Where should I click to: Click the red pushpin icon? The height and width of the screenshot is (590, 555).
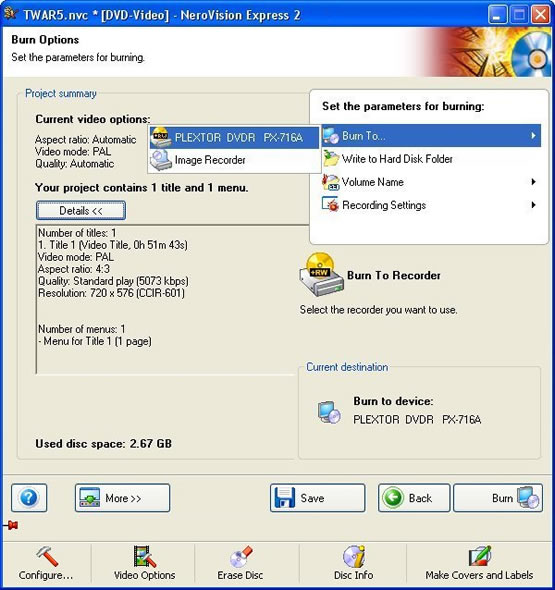pos(11,525)
